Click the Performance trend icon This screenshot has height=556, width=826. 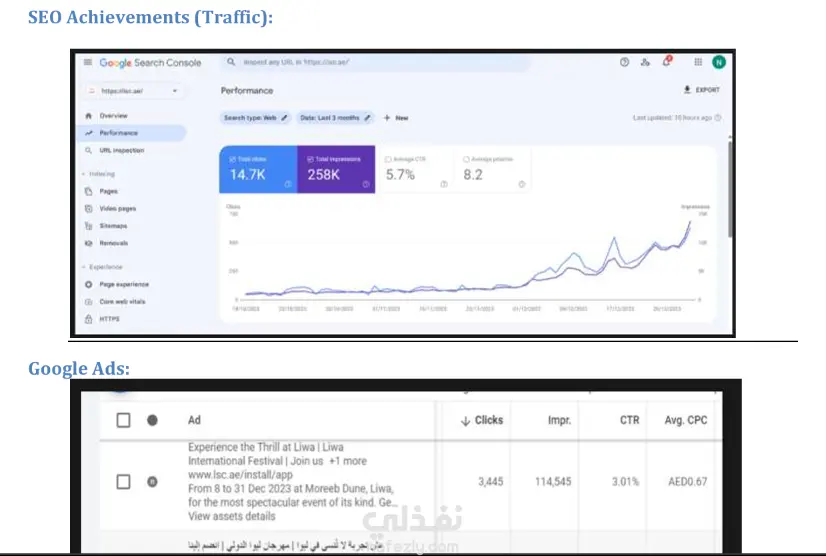(88, 133)
